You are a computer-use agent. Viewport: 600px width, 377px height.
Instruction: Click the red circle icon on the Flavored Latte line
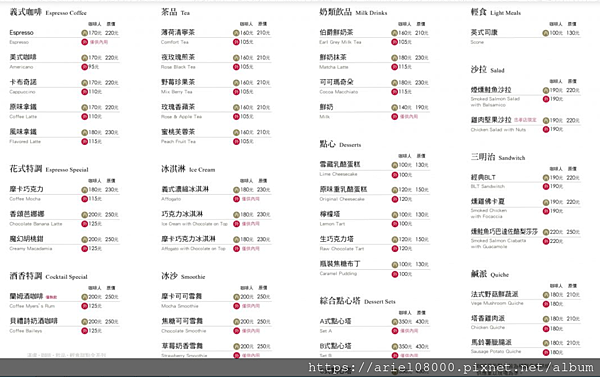[85, 142]
